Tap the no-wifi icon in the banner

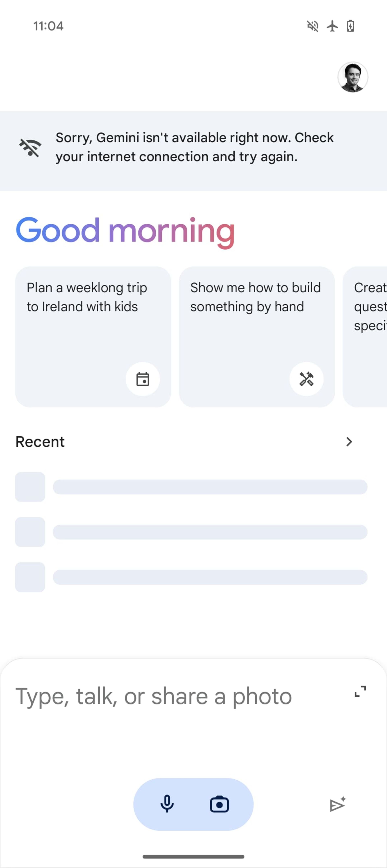(30, 147)
